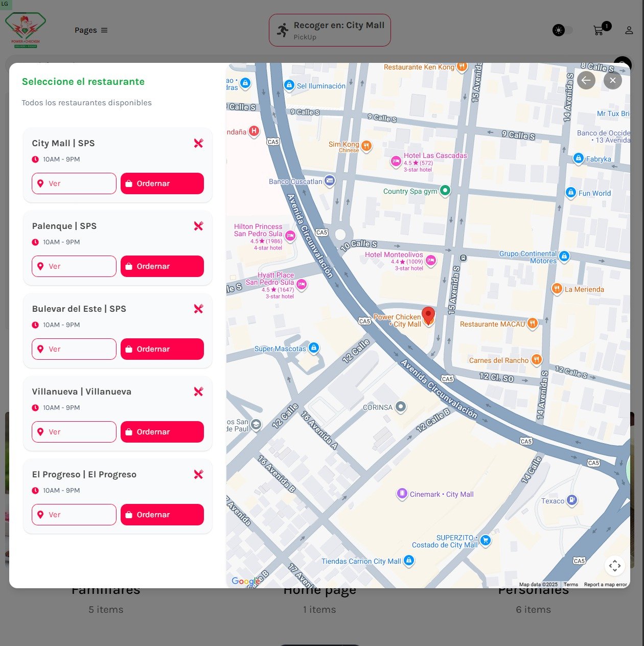Toggle the dark mode switch
This screenshot has height=646, width=644.
click(x=563, y=30)
